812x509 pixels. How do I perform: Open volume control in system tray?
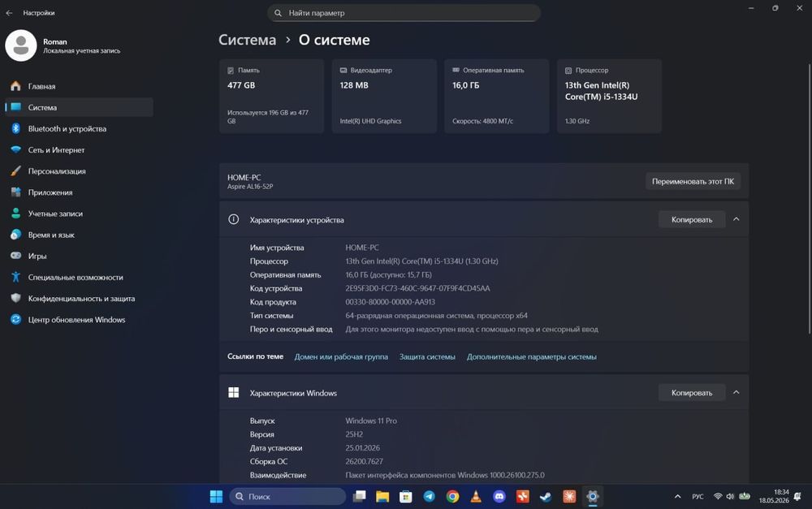(x=730, y=496)
